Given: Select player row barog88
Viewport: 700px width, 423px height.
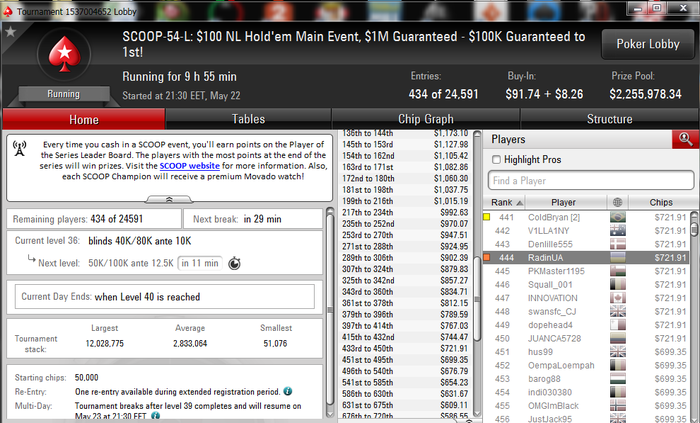Looking at the screenshot, I should point(586,379).
